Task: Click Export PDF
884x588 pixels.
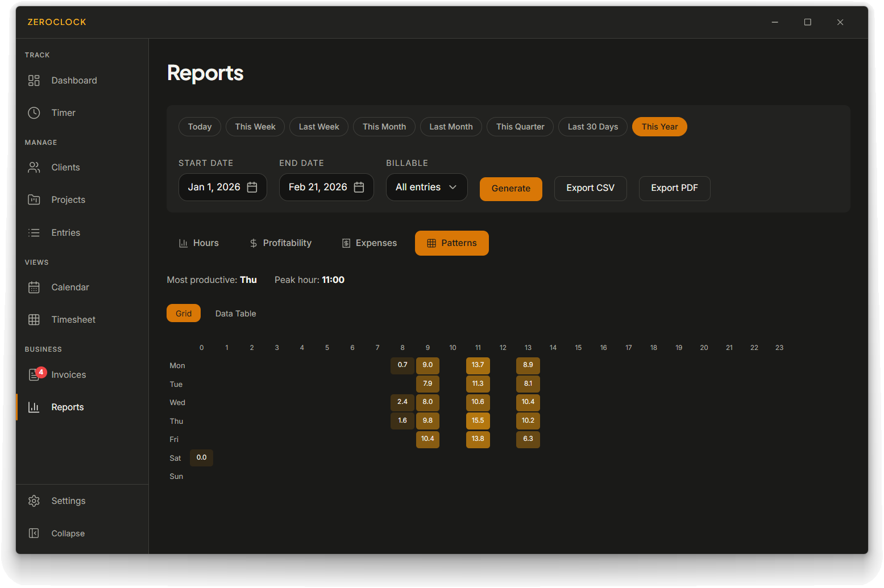Action: [x=674, y=188]
